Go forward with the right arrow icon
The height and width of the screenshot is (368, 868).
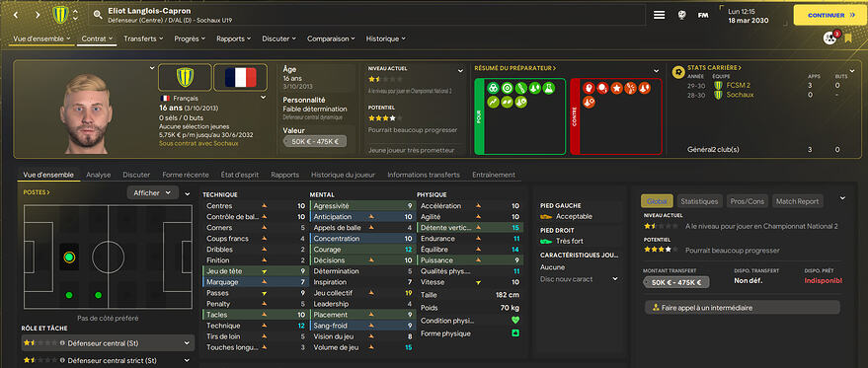(38, 15)
